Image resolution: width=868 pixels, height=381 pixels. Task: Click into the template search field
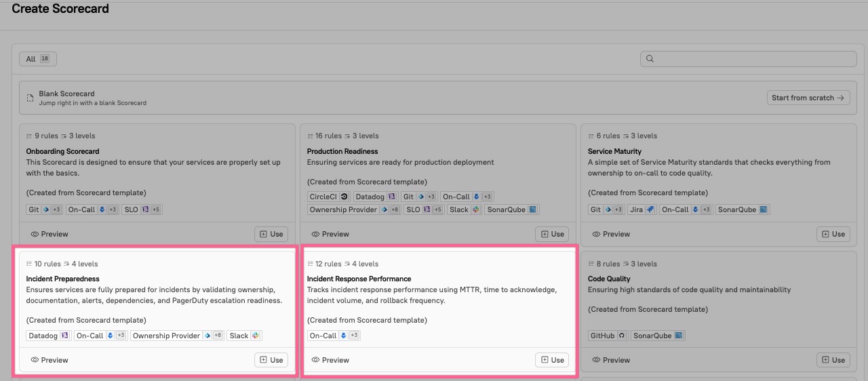click(749, 59)
